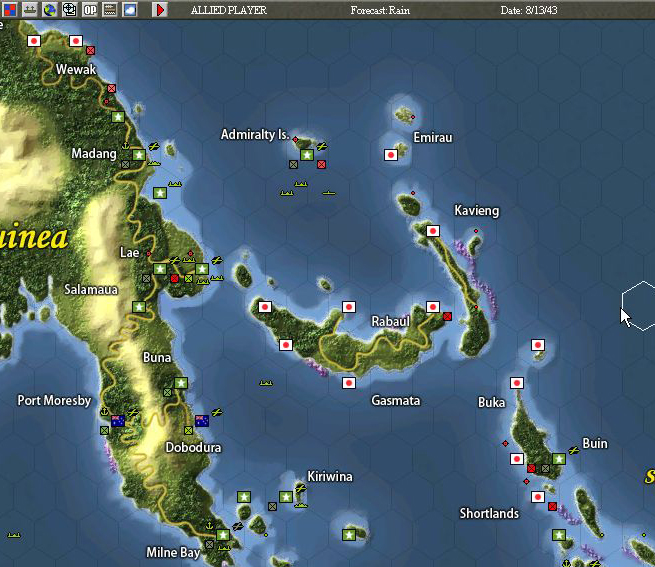
Task: Select the Allied star base at Admiralty Is.
Action: [307, 155]
